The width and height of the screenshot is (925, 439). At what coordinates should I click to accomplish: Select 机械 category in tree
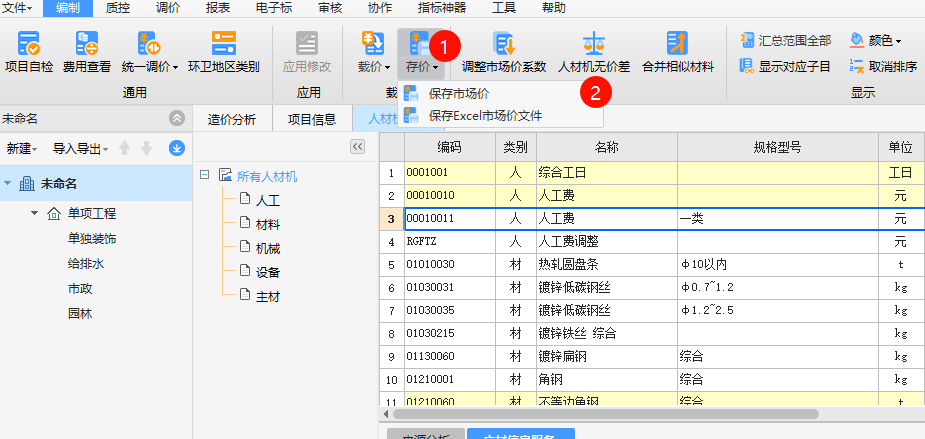tap(268, 248)
